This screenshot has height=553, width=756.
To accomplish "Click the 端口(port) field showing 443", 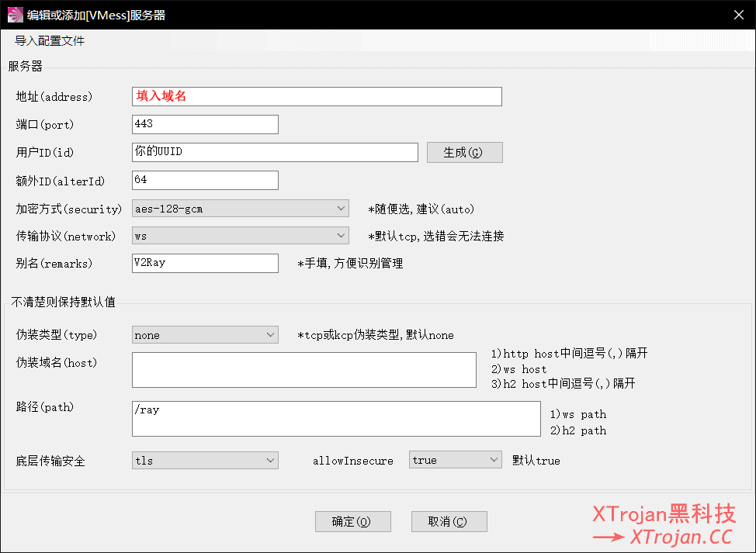I will pos(205,124).
